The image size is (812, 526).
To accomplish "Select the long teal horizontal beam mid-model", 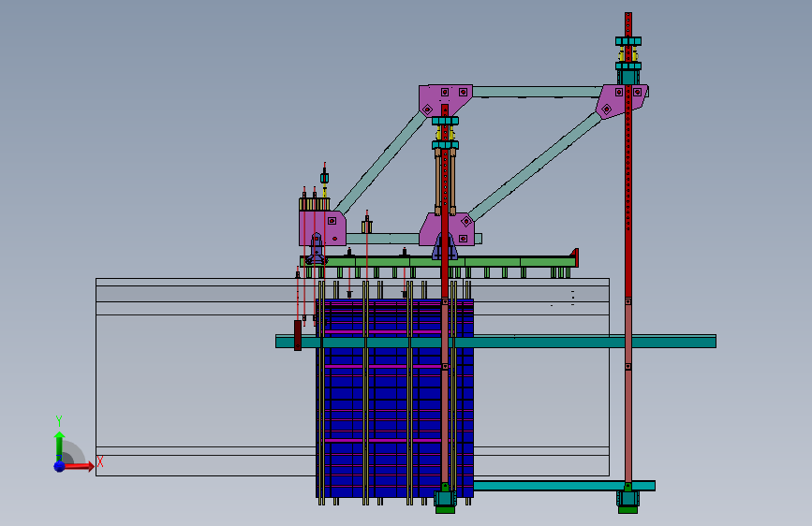I will [495, 342].
